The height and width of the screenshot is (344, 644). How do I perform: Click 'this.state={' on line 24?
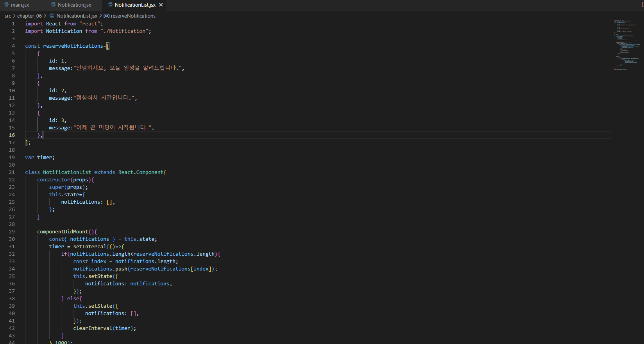[67, 195]
